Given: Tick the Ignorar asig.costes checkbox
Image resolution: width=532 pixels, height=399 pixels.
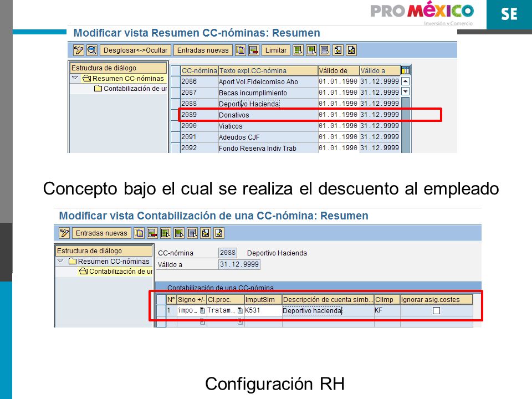Looking at the screenshot, I should pyautogui.click(x=436, y=310).
